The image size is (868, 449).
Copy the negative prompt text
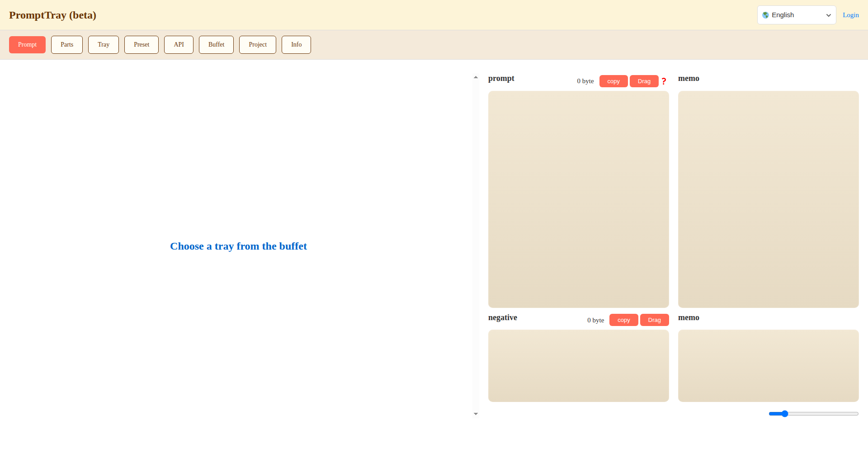click(624, 320)
